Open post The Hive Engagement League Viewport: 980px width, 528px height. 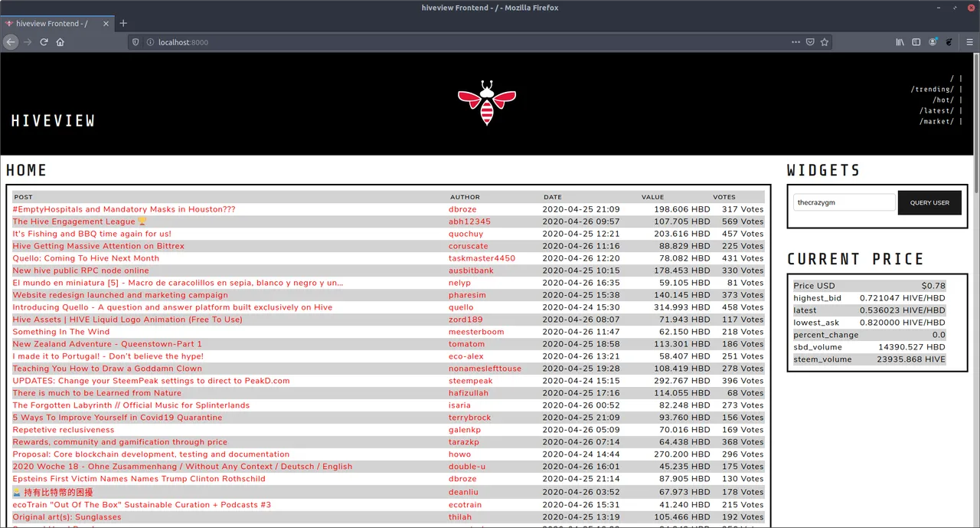[x=80, y=221]
